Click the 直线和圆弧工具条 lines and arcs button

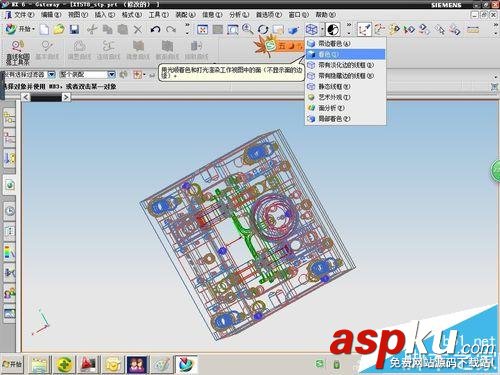18,52
